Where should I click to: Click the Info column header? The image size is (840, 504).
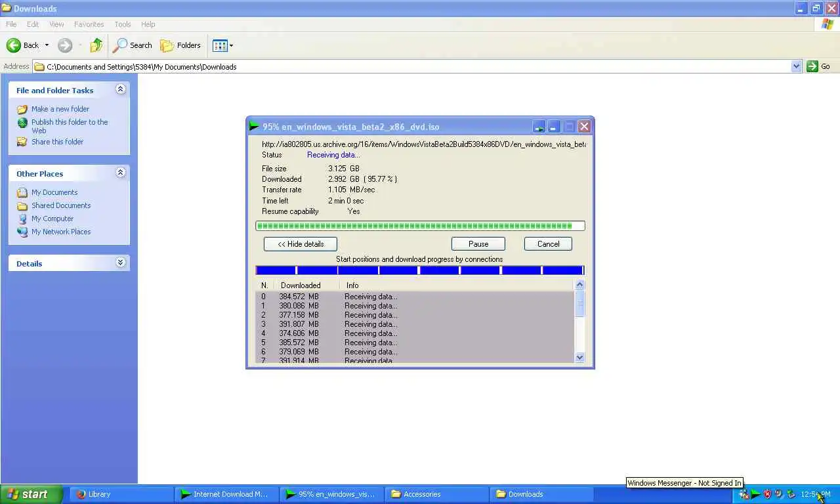click(457, 285)
